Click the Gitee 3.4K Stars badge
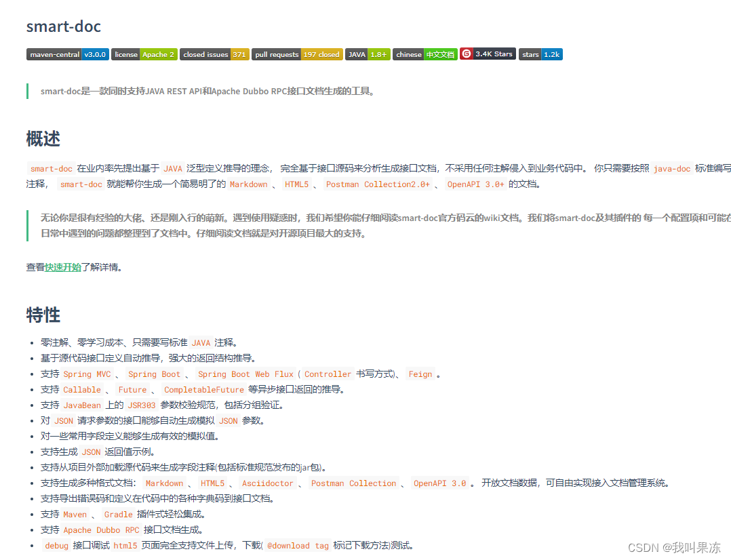Viewport: 731px width, 560px height. click(488, 54)
